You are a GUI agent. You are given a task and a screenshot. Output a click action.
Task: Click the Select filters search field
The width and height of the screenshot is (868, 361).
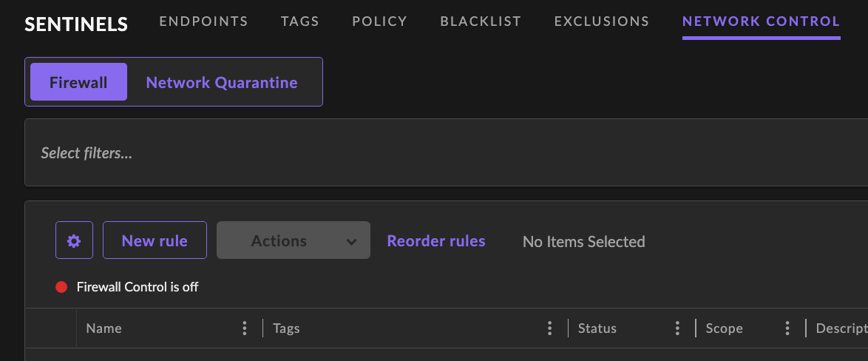pos(444,153)
